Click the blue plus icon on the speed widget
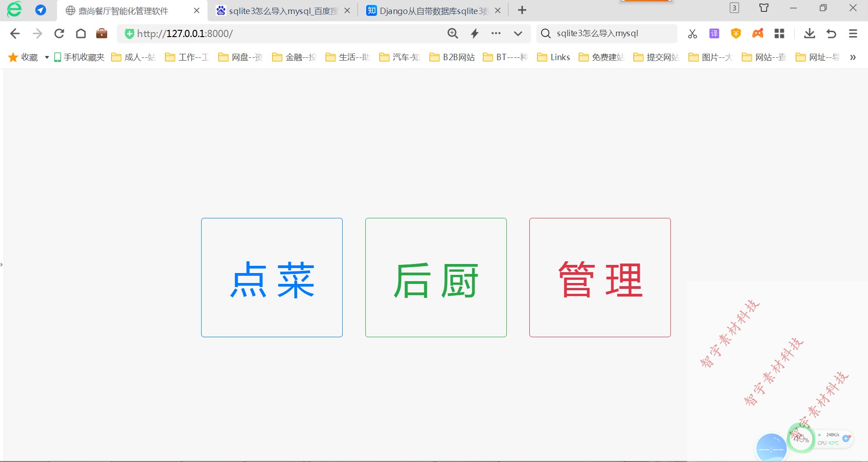The width and height of the screenshot is (868, 462). (846, 438)
